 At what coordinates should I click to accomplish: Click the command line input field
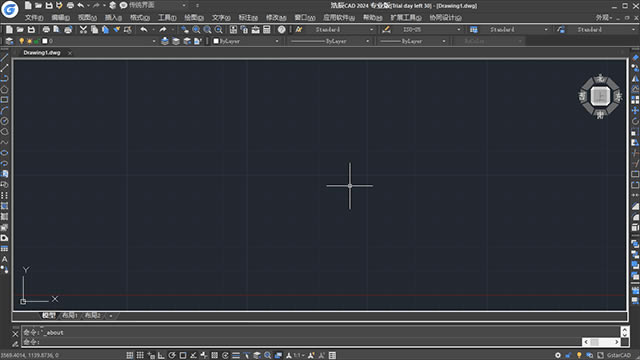(302, 342)
